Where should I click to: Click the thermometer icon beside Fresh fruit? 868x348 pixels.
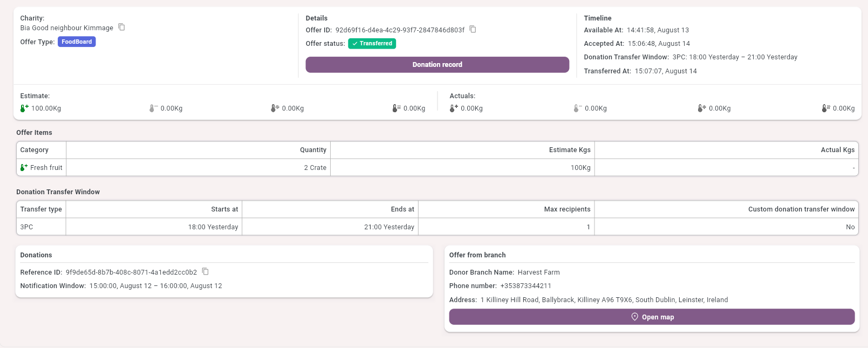(x=24, y=168)
